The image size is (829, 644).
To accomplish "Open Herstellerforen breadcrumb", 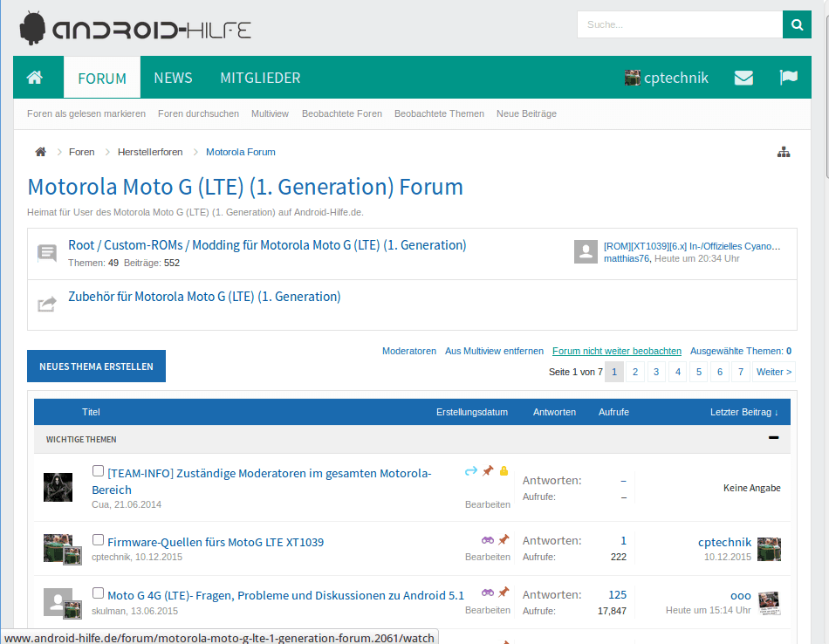I will coord(150,153).
